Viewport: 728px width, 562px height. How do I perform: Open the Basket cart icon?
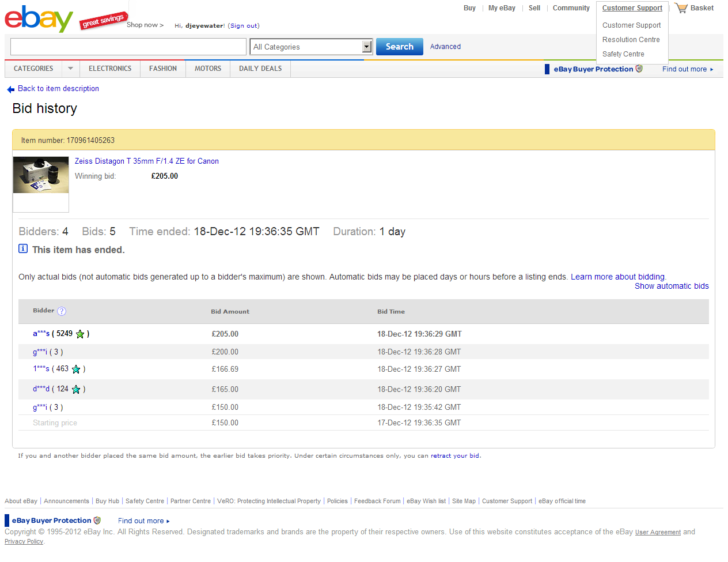pos(681,8)
